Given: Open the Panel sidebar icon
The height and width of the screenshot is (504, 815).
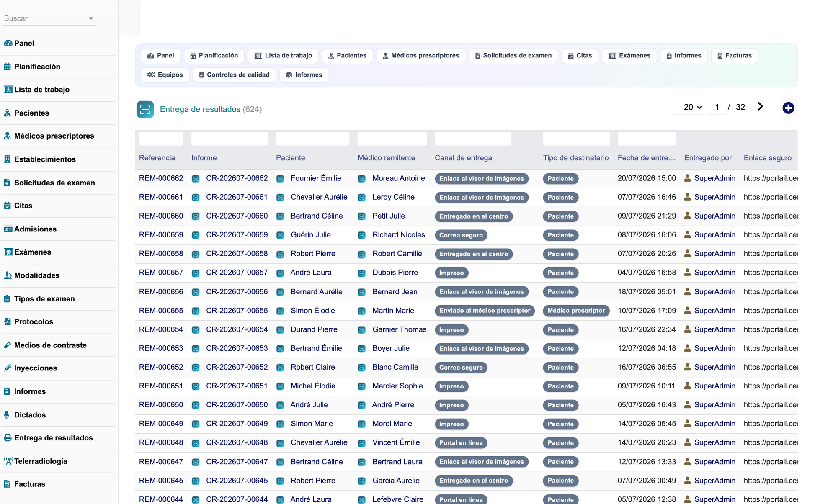Looking at the screenshot, I should pyautogui.click(x=8, y=43).
